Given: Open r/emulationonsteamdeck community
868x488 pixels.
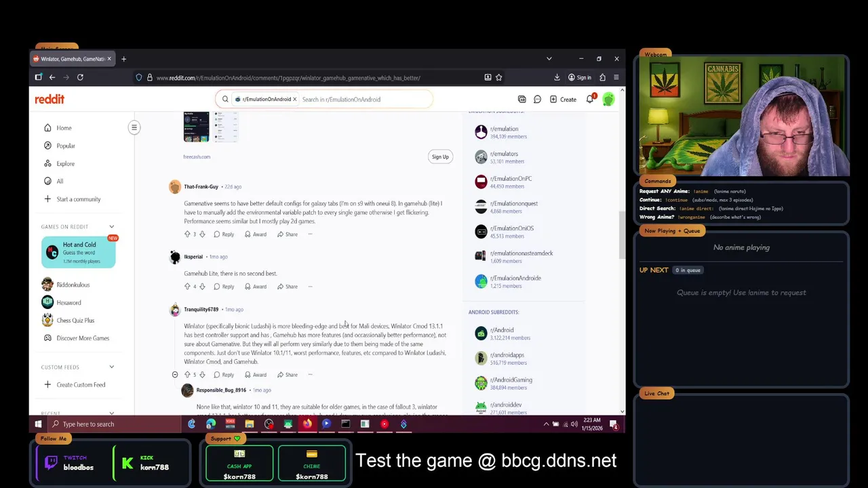Looking at the screenshot, I should pyautogui.click(x=521, y=253).
